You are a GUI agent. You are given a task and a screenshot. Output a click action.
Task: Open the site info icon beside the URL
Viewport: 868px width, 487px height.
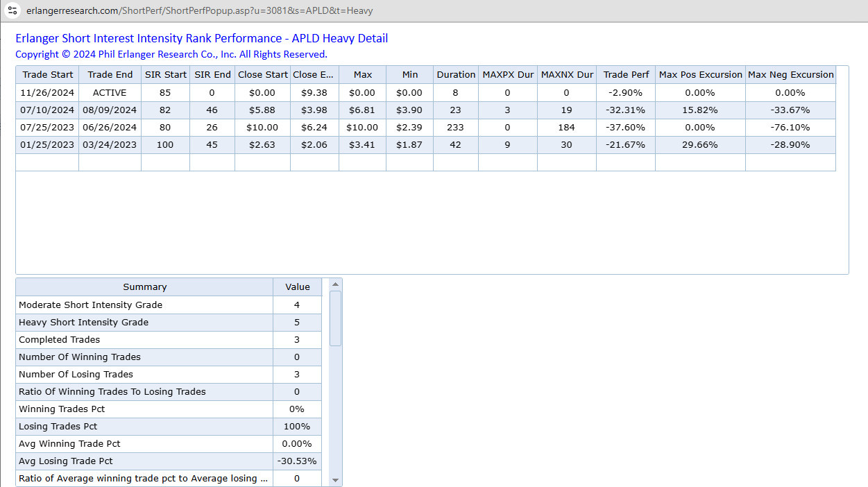(x=12, y=10)
